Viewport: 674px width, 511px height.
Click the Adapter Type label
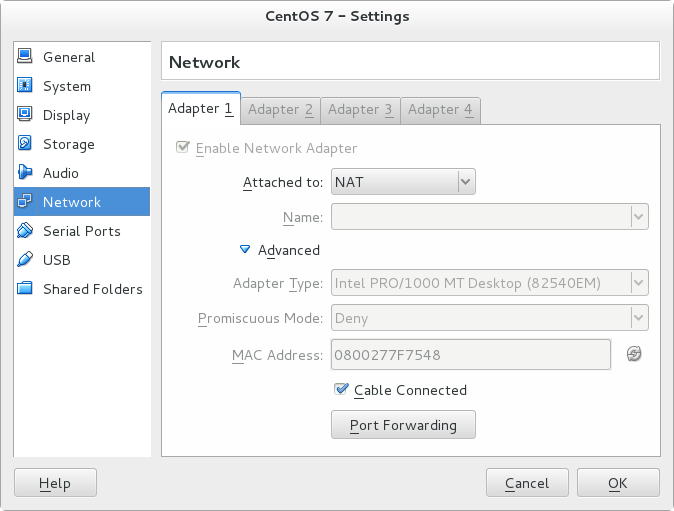pyautogui.click(x=278, y=284)
